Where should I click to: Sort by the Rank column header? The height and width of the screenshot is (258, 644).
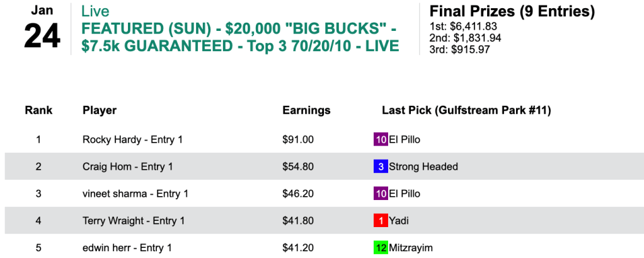38,110
